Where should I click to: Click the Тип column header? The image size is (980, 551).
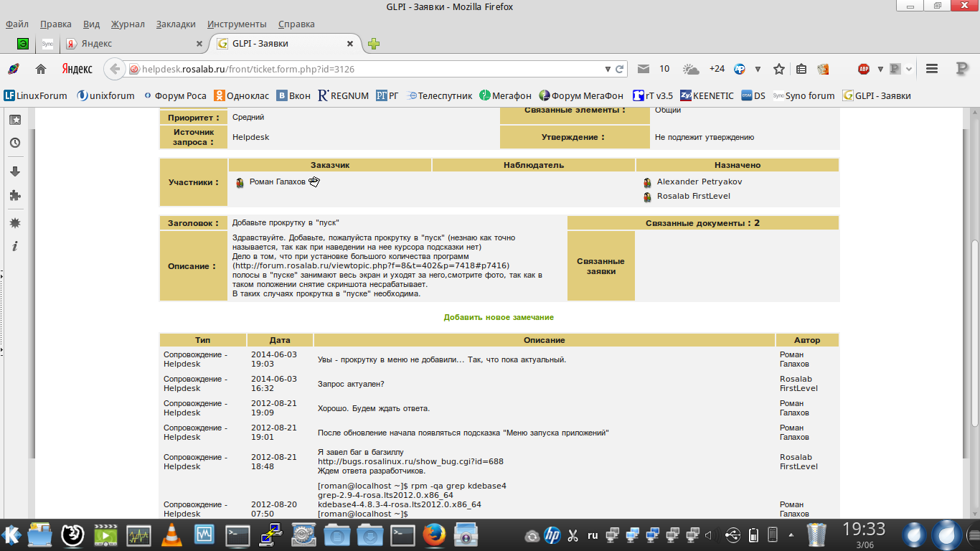[203, 340]
